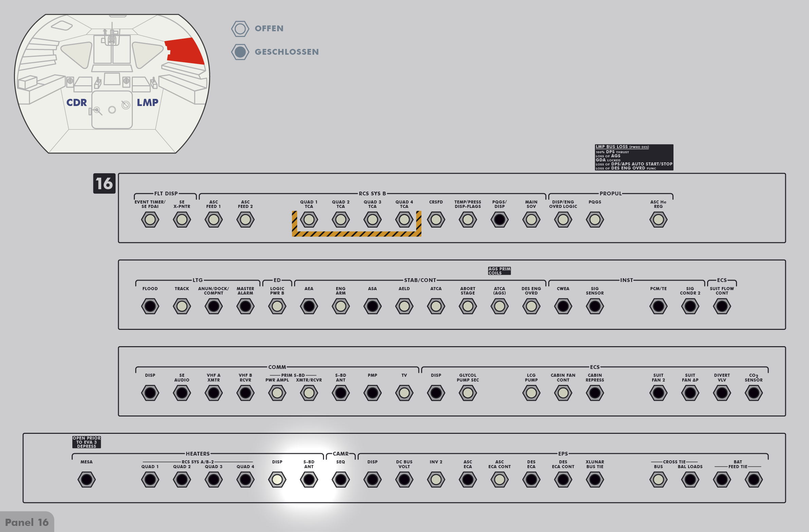809x532 pixels.
Task: Click the Panel 16 tab label
Action: point(27,522)
